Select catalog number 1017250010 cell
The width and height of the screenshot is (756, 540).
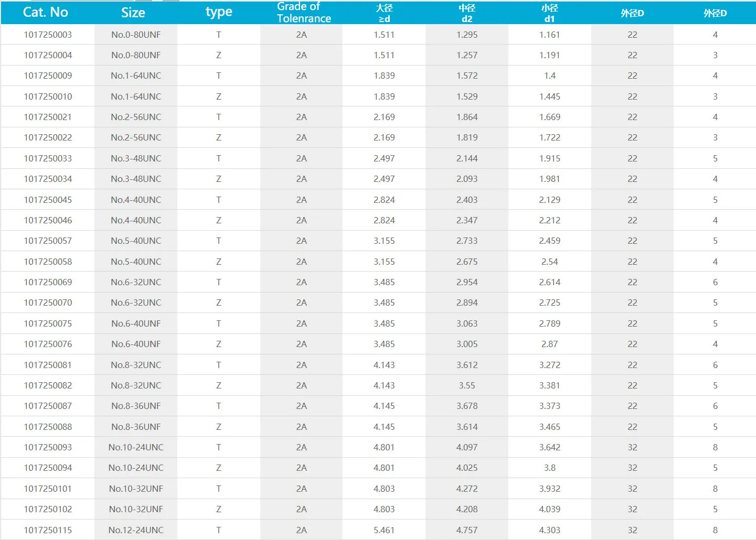pos(48,96)
